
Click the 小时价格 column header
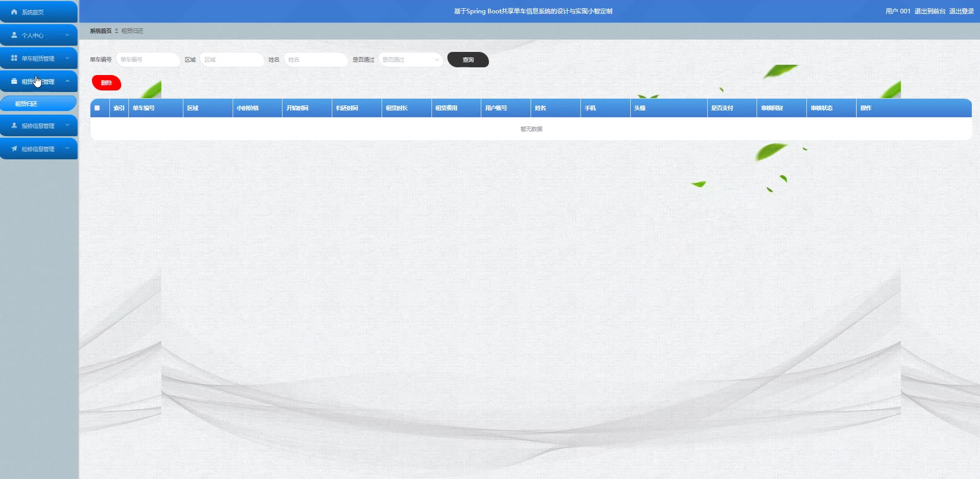pyautogui.click(x=257, y=108)
